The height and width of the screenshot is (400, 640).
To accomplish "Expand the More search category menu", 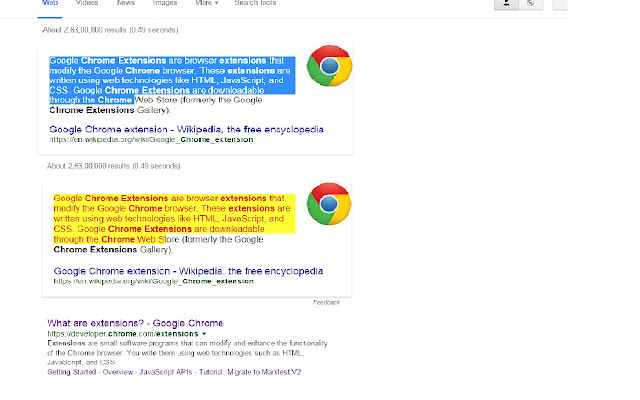I will [207, 3].
